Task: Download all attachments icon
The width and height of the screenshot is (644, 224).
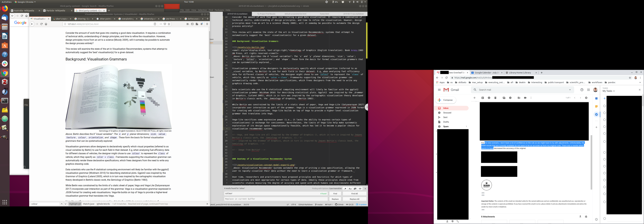Action: point(580,217)
